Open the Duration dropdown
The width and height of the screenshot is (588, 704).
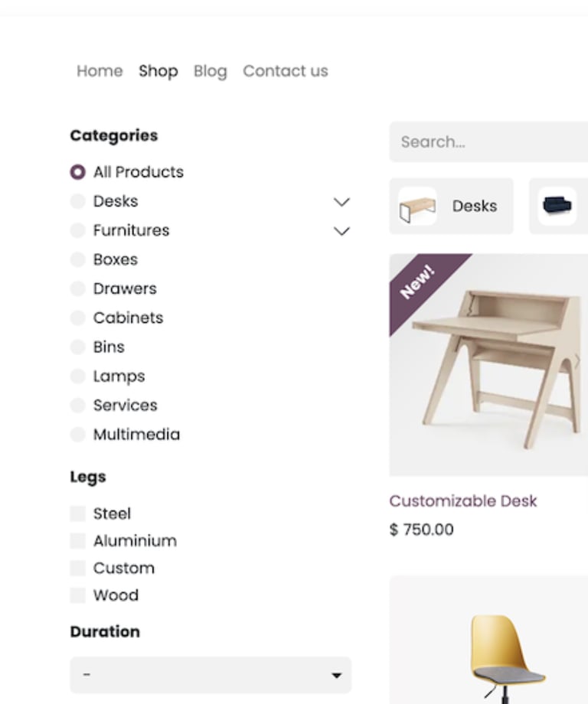point(211,675)
